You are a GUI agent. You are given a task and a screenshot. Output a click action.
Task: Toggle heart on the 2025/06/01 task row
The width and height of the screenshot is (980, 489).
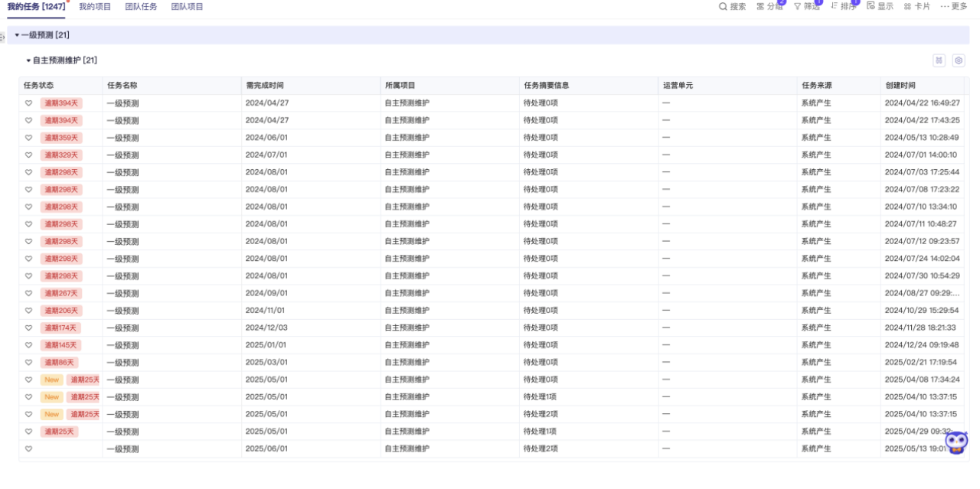[28, 449]
